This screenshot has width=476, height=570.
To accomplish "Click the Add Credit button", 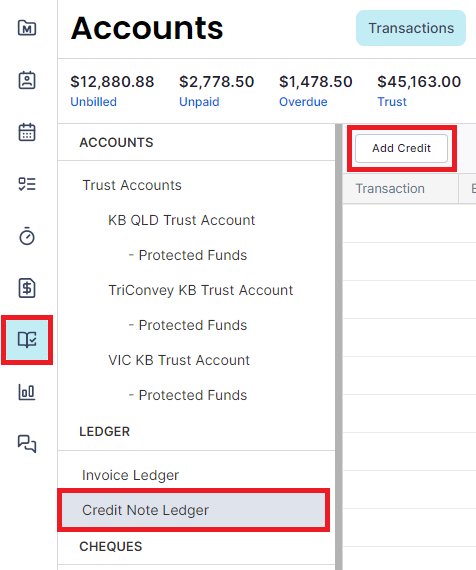I will [x=401, y=148].
